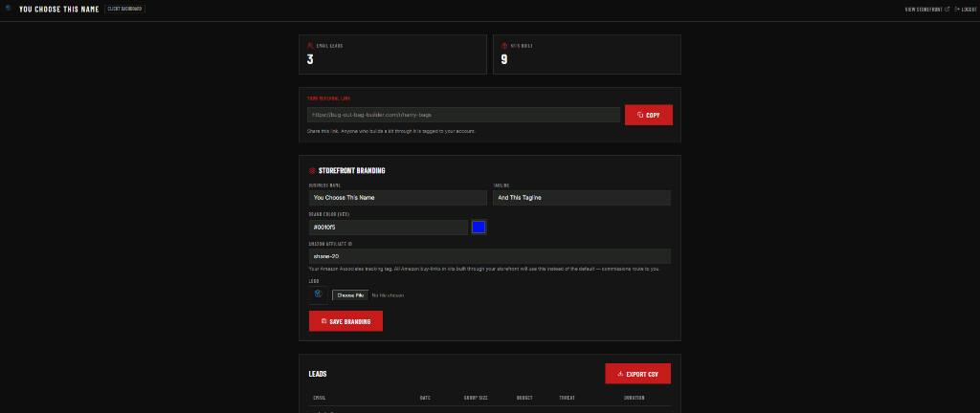
Task: Click the Choose File button
Action: (x=350, y=295)
